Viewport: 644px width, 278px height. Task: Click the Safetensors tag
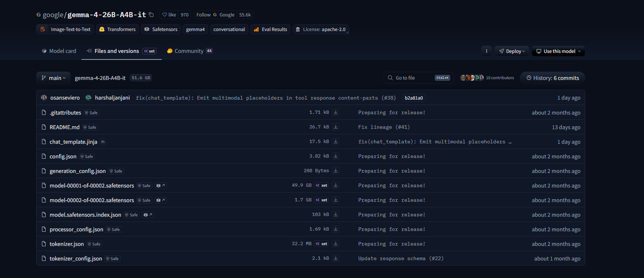161,29
